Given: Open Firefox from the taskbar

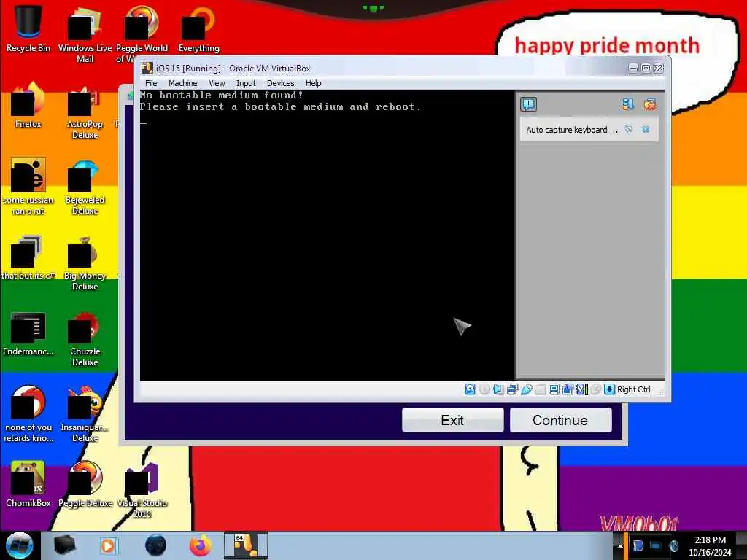Looking at the screenshot, I should [x=200, y=545].
